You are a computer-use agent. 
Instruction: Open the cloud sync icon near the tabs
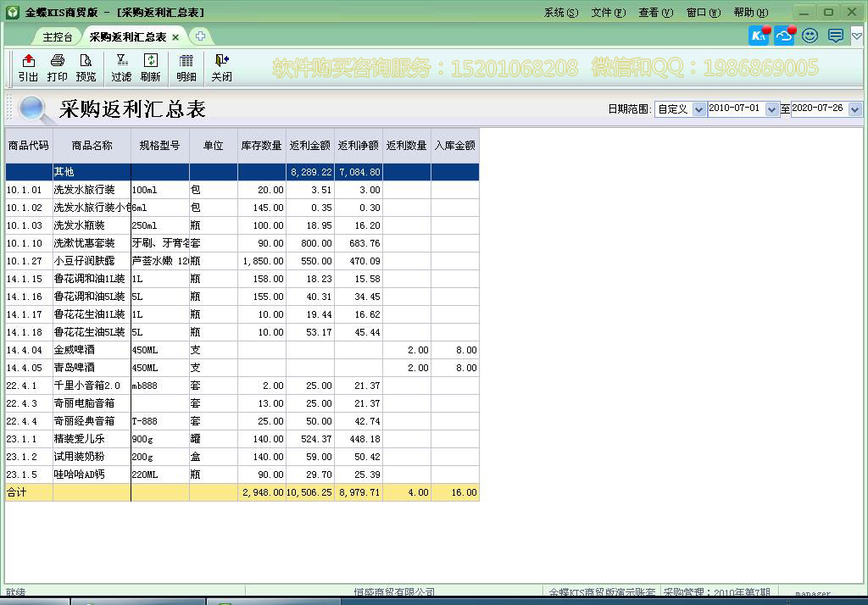[x=784, y=36]
